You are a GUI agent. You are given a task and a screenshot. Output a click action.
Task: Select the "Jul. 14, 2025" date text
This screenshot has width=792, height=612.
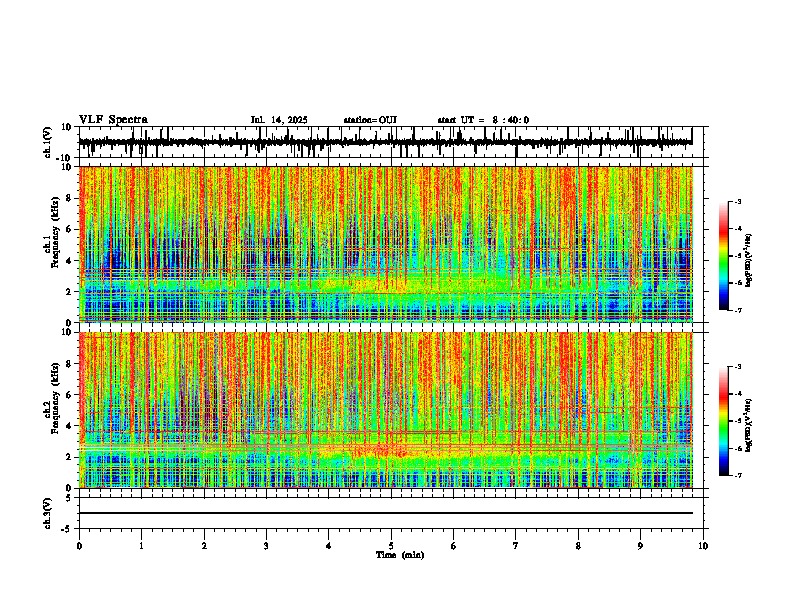coord(279,120)
